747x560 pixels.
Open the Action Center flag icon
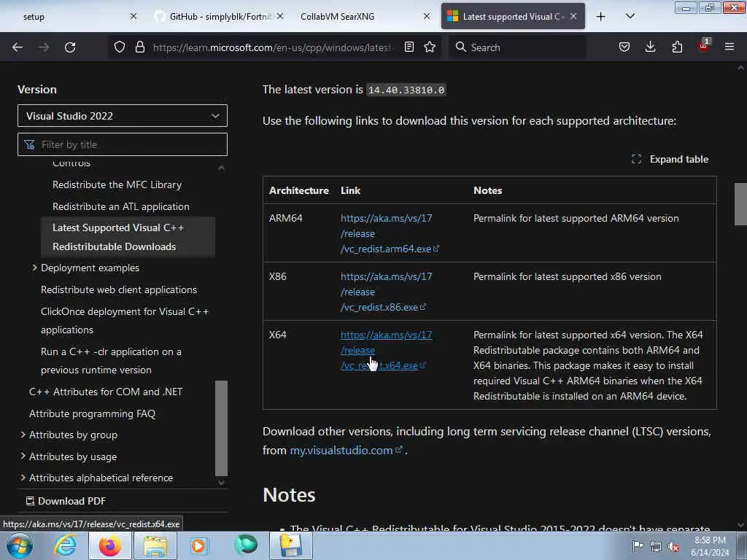point(638,546)
